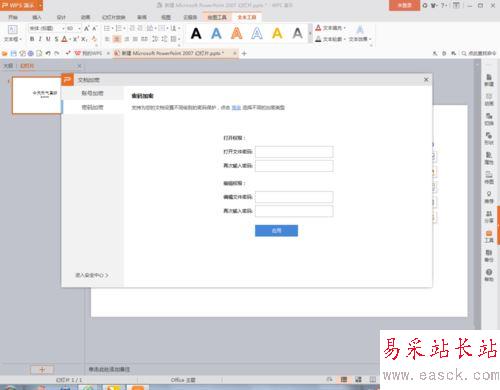Click the text box insert icon
The height and width of the screenshot is (390, 500).
point(12,29)
